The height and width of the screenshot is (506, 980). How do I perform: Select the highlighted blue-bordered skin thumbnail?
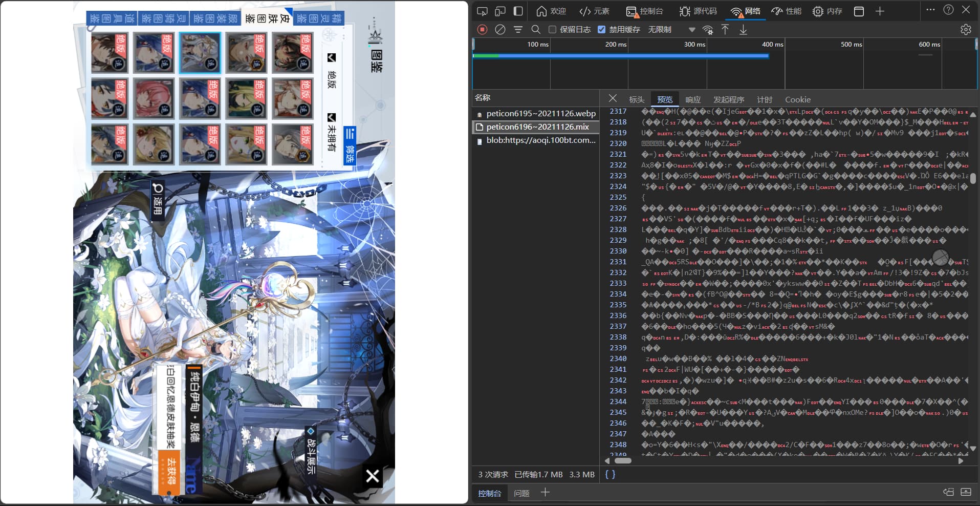tap(200, 53)
